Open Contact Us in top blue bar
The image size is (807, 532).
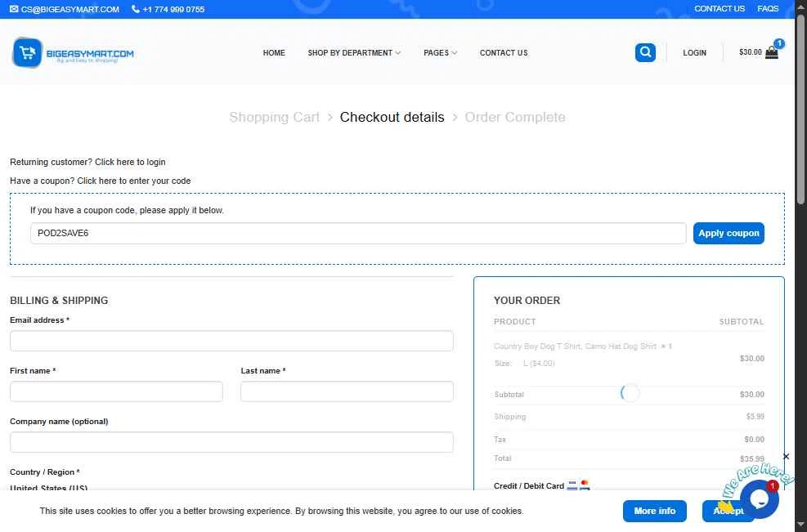[719, 9]
